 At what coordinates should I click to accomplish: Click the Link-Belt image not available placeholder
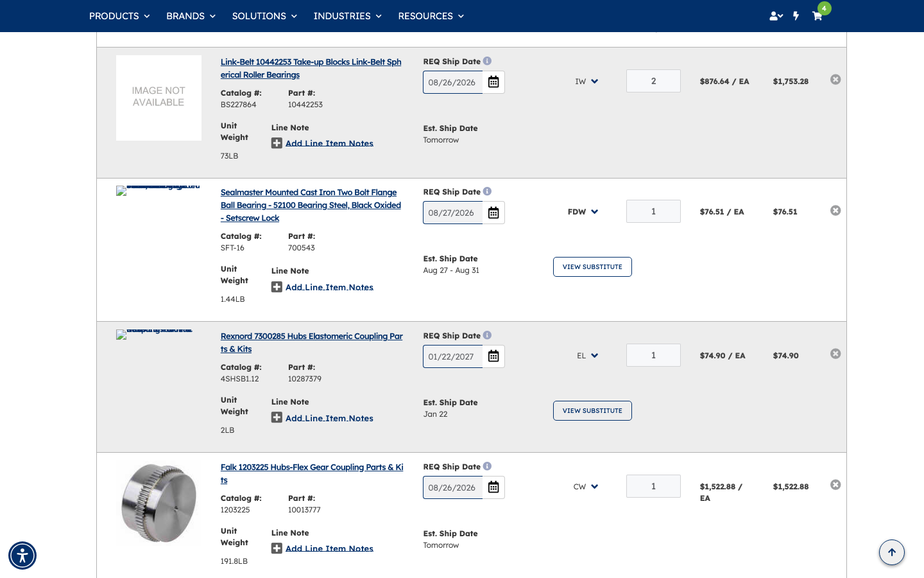[158, 98]
